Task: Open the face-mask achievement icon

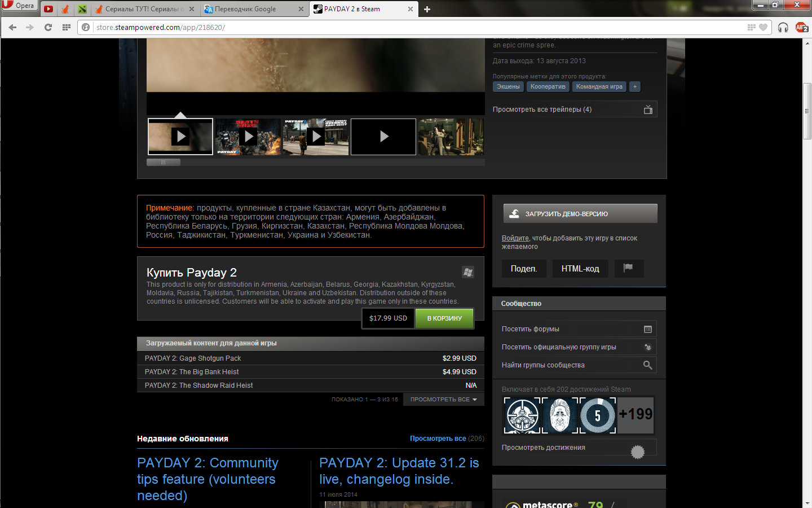Action: pyautogui.click(x=560, y=415)
